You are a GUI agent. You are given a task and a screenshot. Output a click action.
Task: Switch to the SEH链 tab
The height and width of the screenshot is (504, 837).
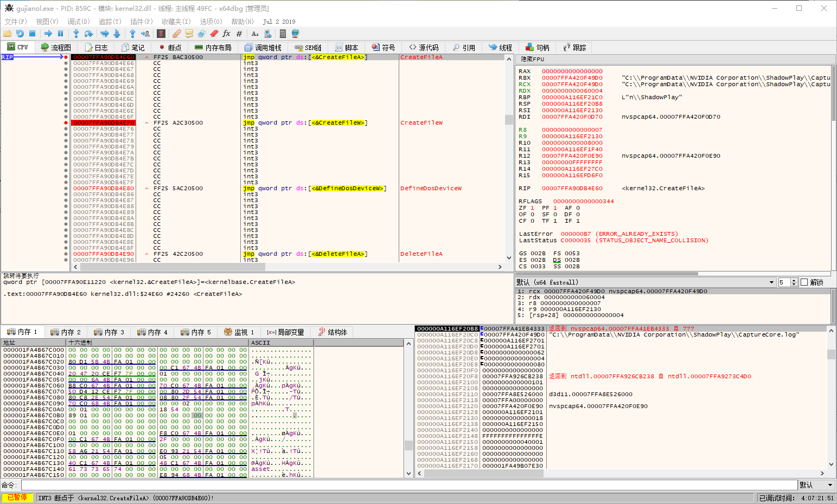[x=309, y=48]
